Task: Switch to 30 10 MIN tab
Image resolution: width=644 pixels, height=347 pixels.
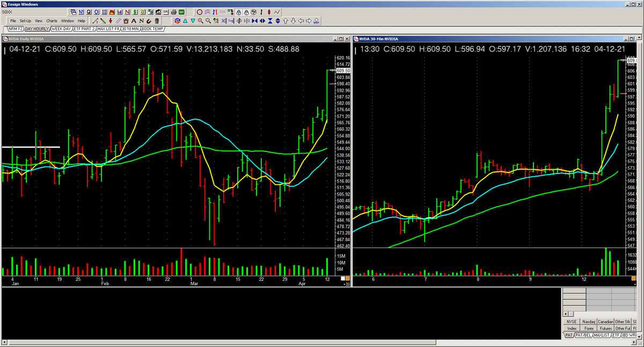Action: pos(130,28)
